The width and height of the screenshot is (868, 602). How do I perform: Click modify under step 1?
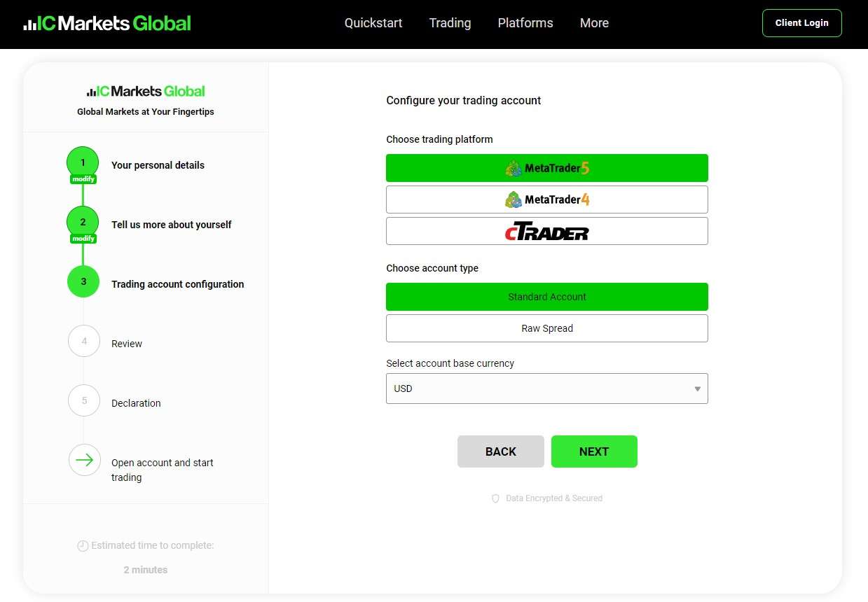coord(83,179)
